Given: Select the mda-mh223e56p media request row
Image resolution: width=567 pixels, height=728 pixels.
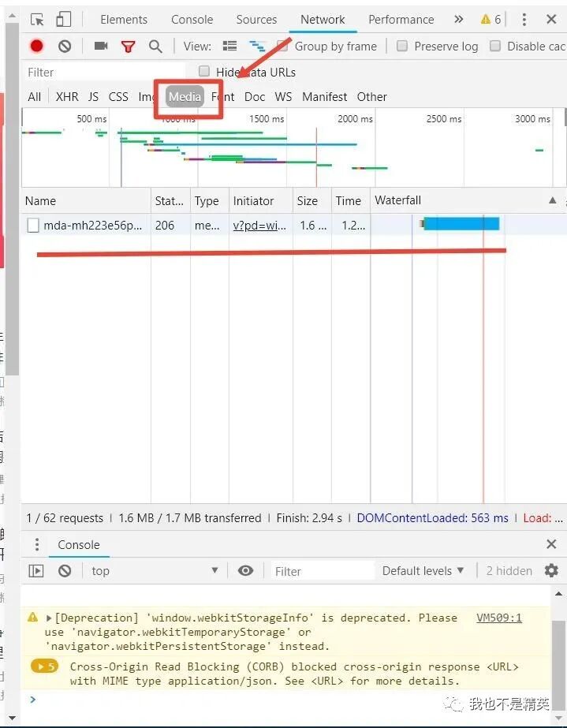Looking at the screenshot, I should [x=293, y=226].
